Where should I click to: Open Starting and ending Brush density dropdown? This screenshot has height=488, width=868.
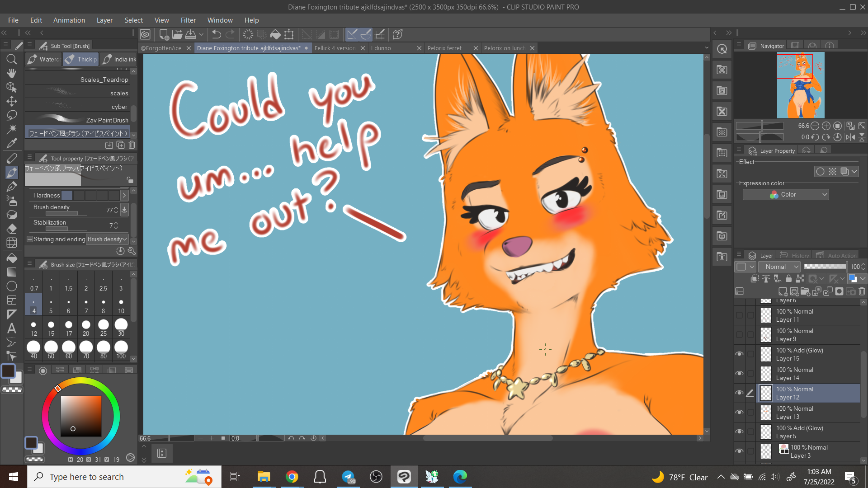point(107,239)
